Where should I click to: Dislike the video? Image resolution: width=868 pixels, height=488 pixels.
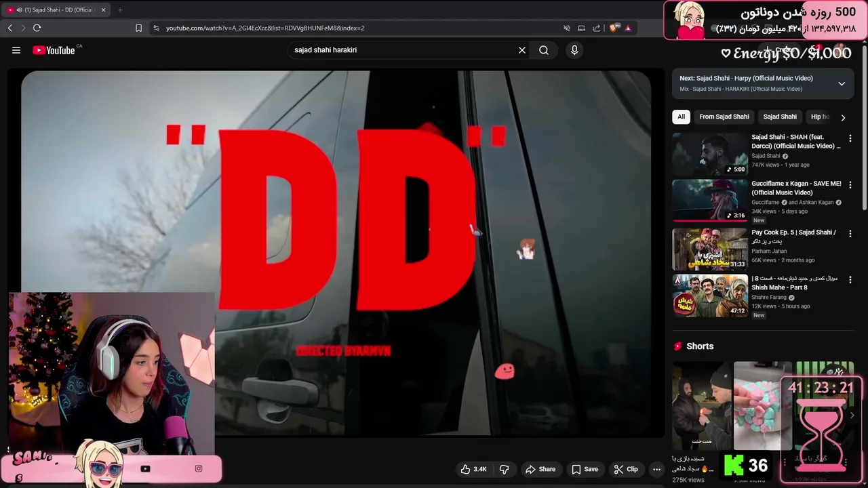coord(504,469)
